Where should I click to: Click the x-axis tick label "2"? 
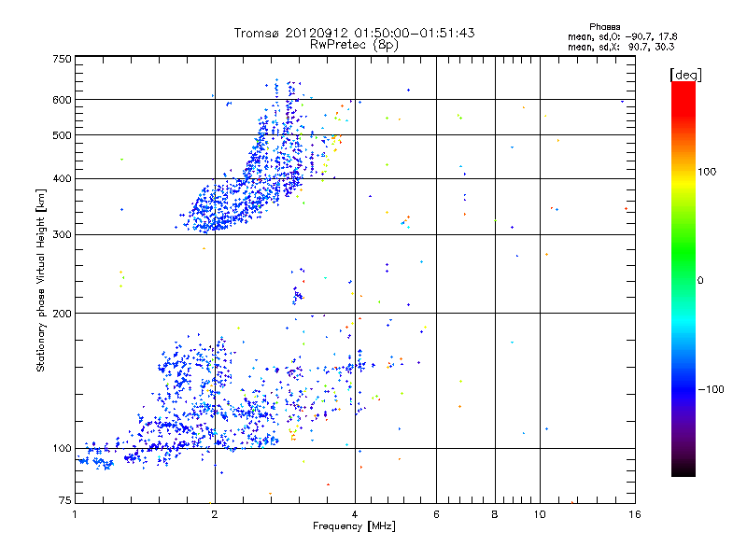215,514
